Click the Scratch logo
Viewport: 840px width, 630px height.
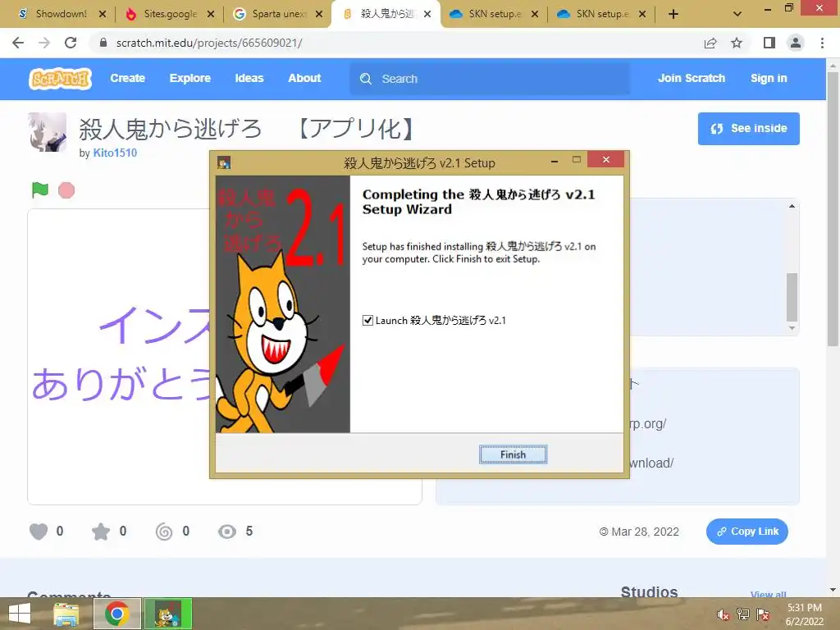tap(60, 79)
